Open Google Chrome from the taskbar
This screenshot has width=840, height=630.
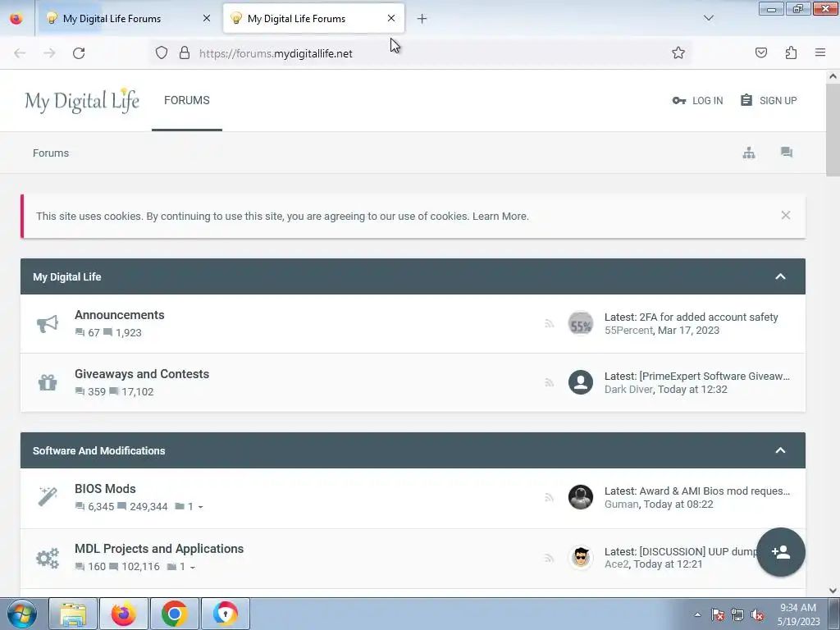click(175, 614)
